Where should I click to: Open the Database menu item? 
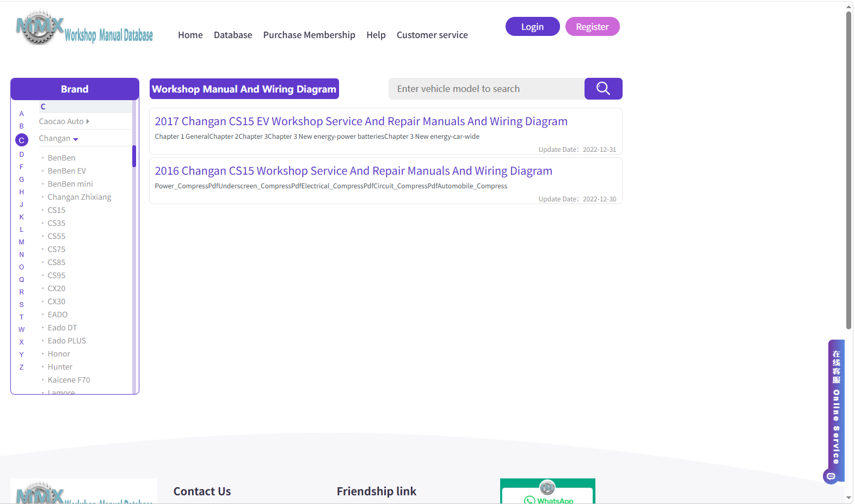[233, 35]
